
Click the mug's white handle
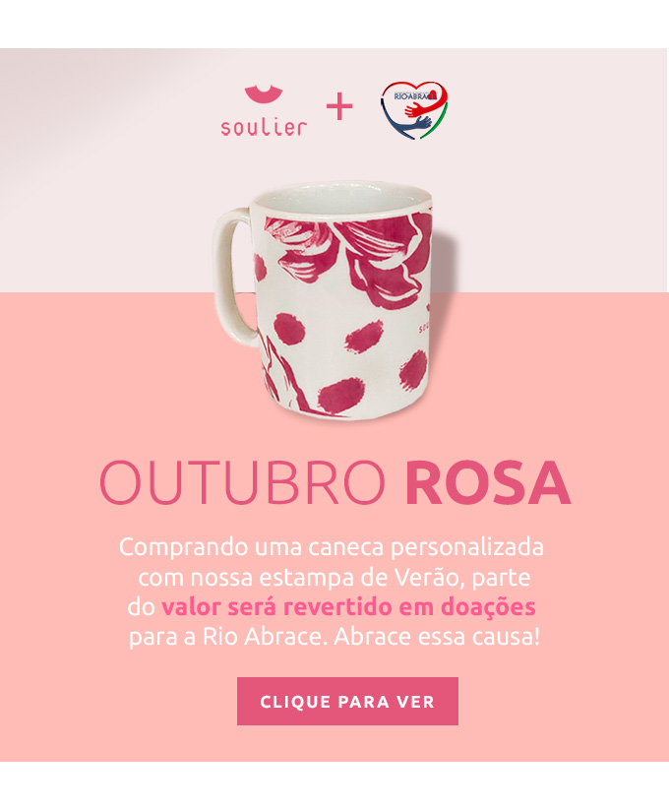pos(235,277)
